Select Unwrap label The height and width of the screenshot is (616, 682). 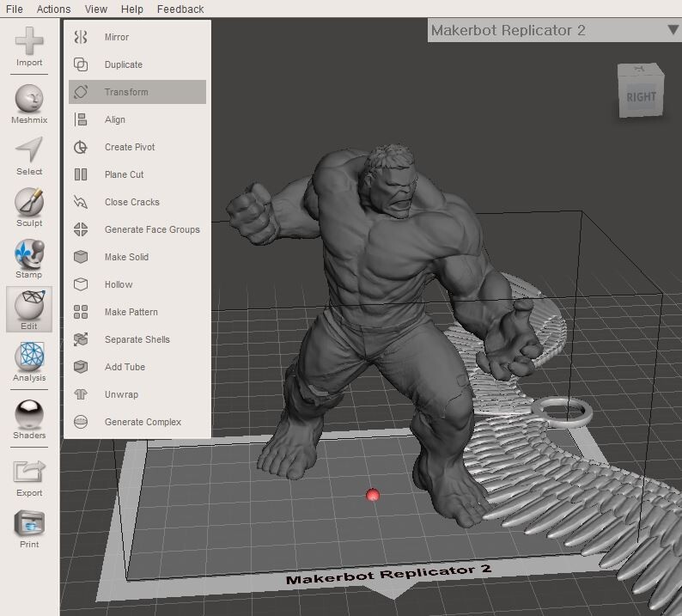[121, 394]
